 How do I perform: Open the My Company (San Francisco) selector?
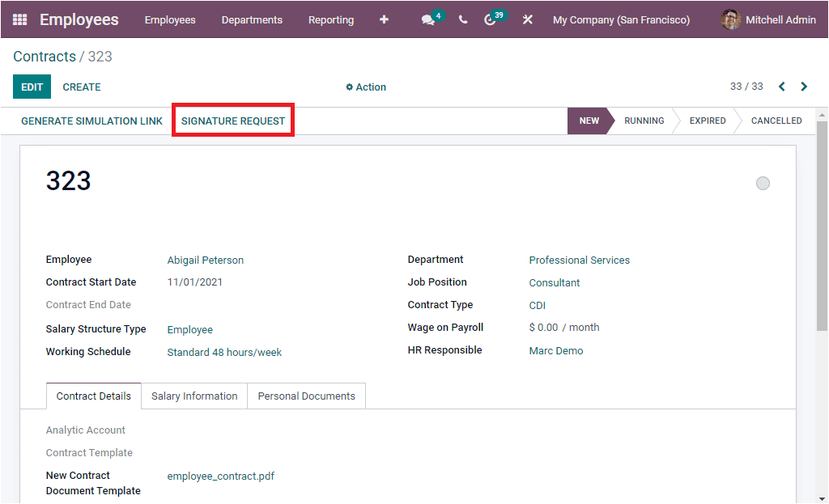click(x=621, y=19)
